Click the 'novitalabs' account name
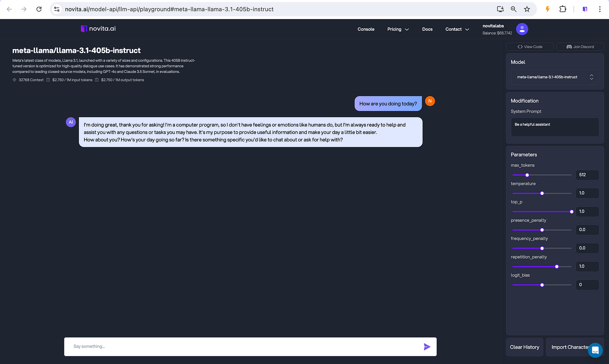 coord(493,26)
